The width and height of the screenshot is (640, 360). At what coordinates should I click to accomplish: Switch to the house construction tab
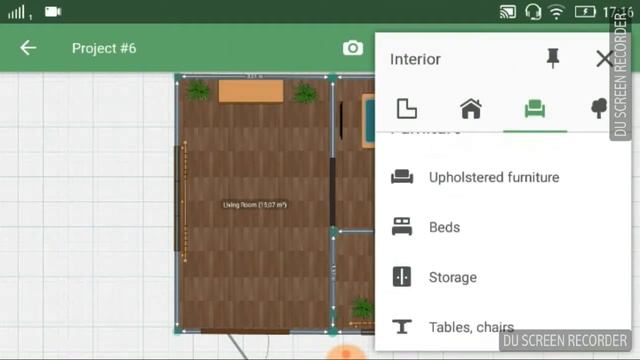tap(471, 109)
